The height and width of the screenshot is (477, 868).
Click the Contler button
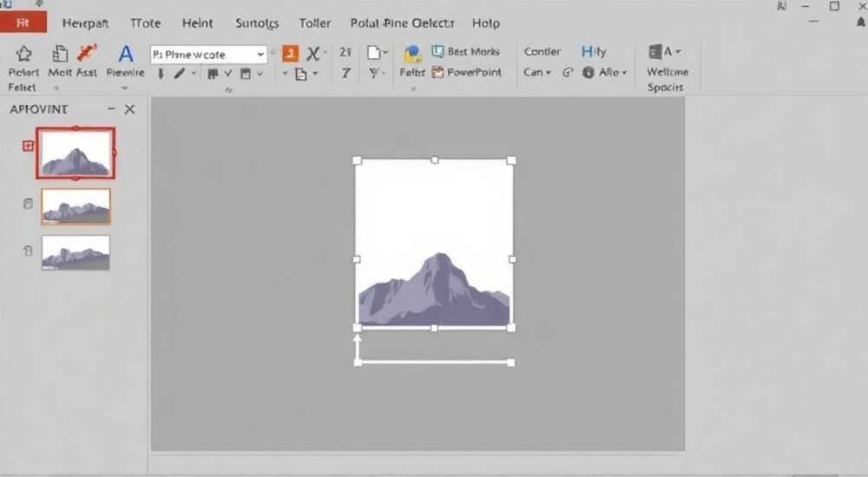(x=542, y=51)
